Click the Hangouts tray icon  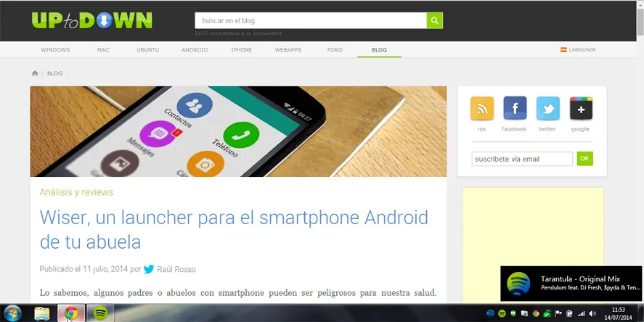pyautogui.click(x=513, y=313)
